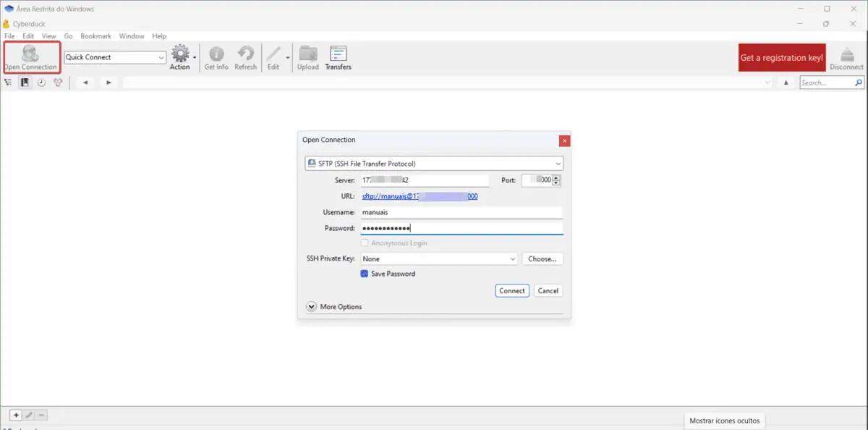Click into the Username field
Viewport: 868px width, 430px height.
pos(461,212)
